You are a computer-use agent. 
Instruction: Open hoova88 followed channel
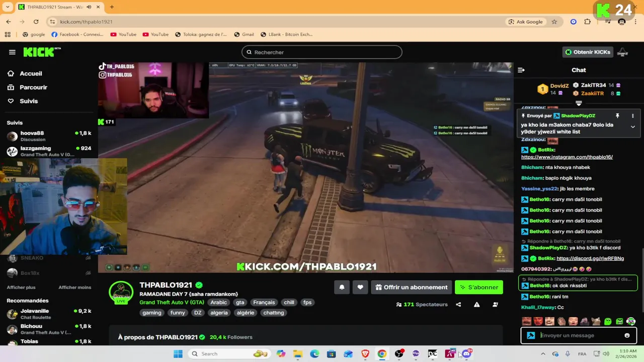(x=49, y=136)
